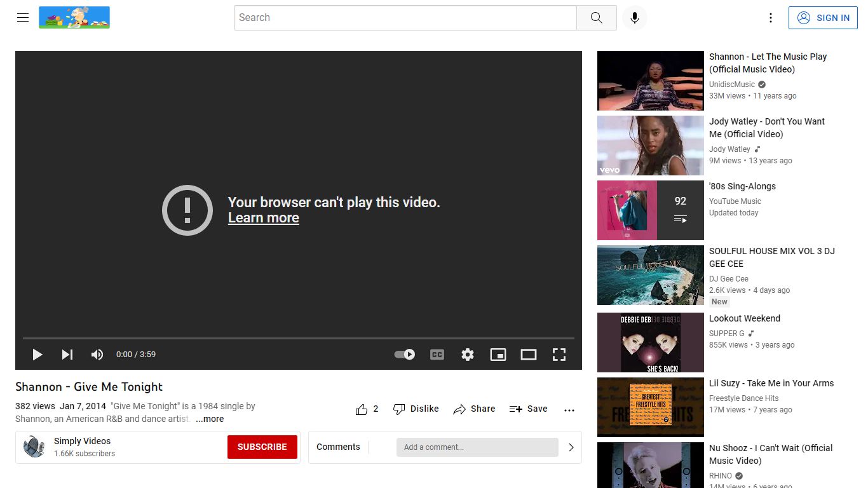
Task: Subscribe to Simply Videos
Action: [262, 447]
